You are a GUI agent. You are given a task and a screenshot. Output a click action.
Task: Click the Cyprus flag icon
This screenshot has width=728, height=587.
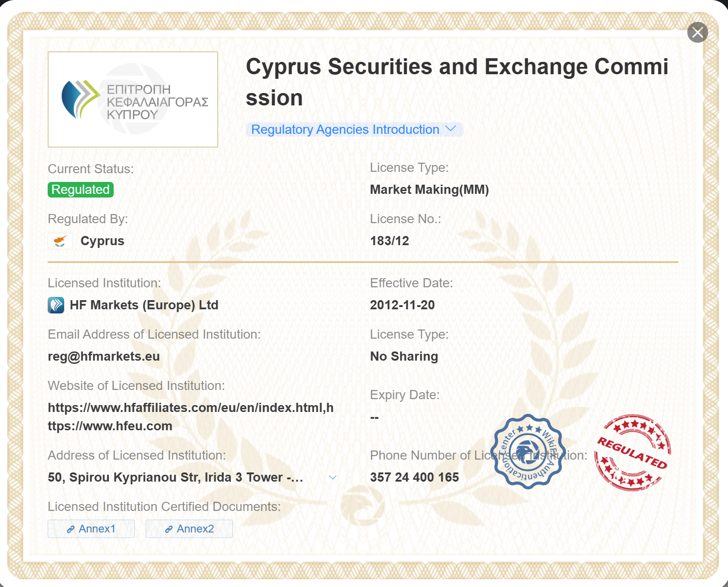coord(61,241)
